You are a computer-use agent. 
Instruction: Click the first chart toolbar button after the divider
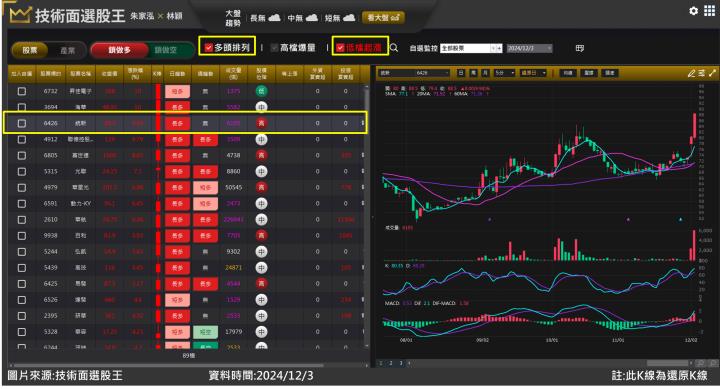[568, 73]
